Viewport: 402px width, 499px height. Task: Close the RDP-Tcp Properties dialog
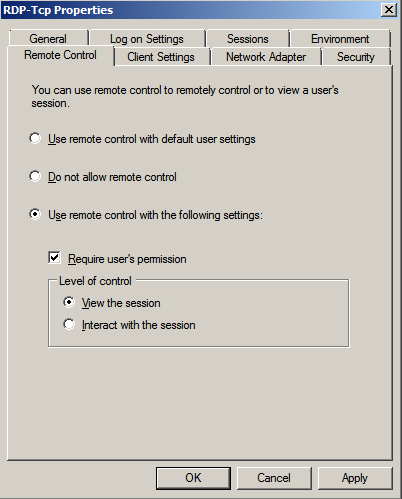coord(389,10)
